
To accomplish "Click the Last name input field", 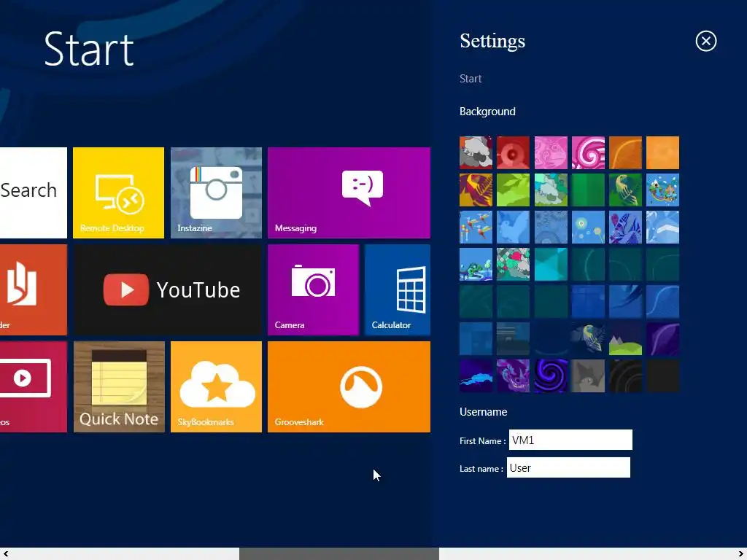I will click(568, 467).
